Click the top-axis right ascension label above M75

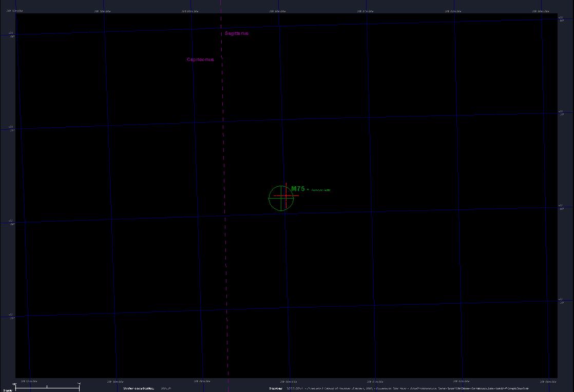point(278,10)
